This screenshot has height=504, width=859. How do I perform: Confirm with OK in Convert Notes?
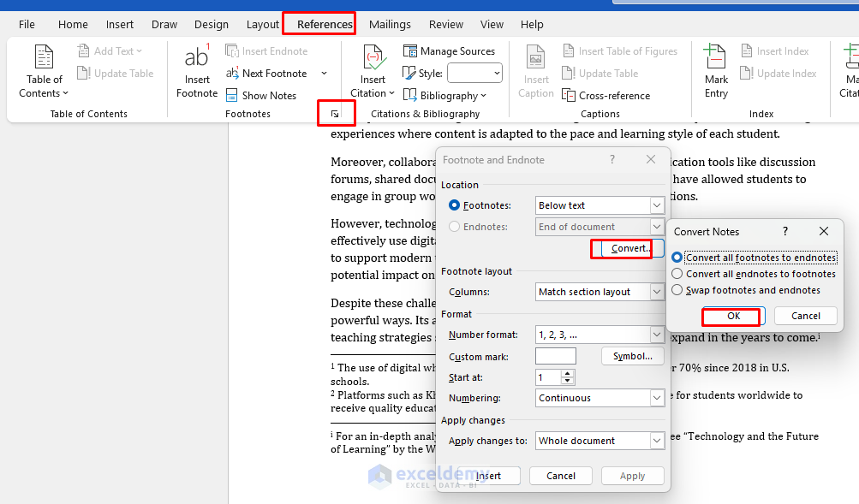733,316
